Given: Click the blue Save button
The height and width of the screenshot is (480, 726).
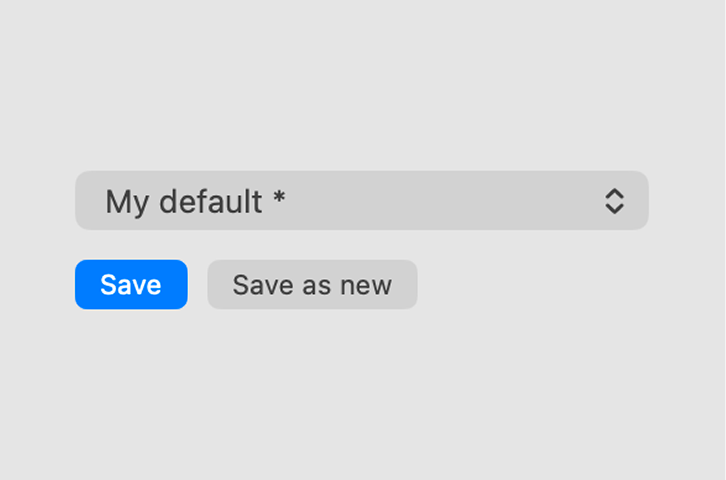Looking at the screenshot, I should point(131,285).
